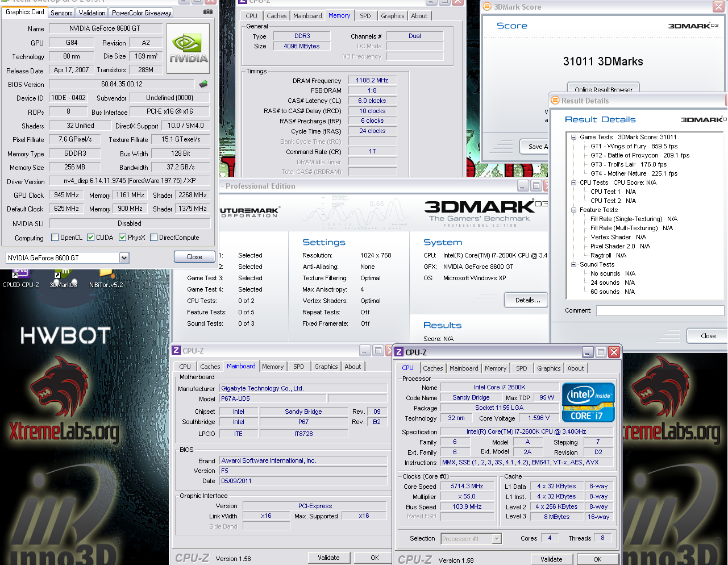Click the Comment input field in Result Details
The image size is (728, 565).
tap(659, 310)
